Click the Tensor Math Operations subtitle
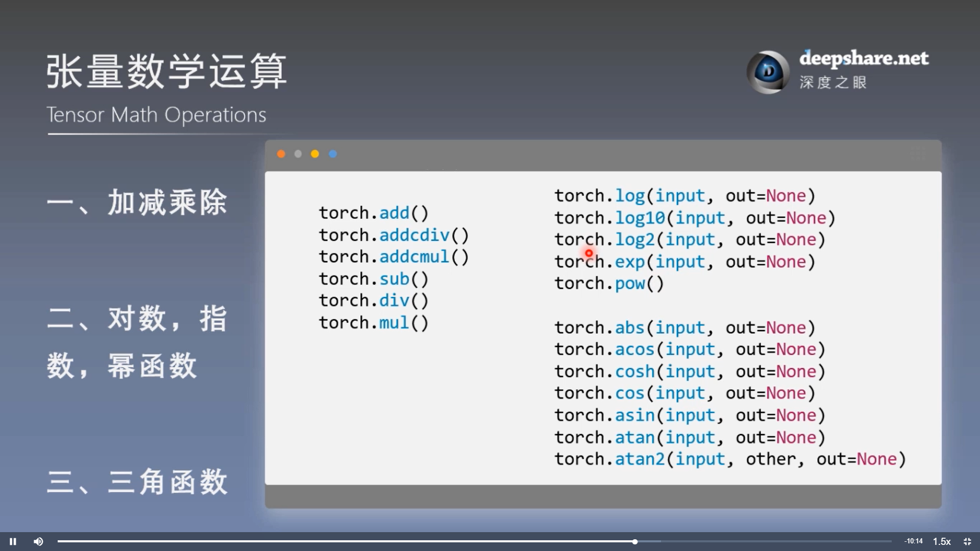This screenshot has height=551, width=980. [156, 115]
